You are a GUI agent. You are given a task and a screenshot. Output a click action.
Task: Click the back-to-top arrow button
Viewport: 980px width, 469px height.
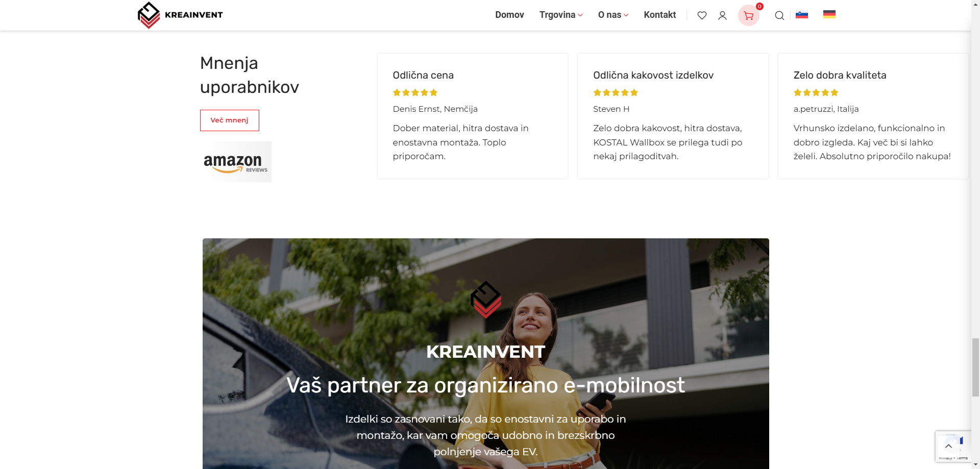[x=948, y=446]
